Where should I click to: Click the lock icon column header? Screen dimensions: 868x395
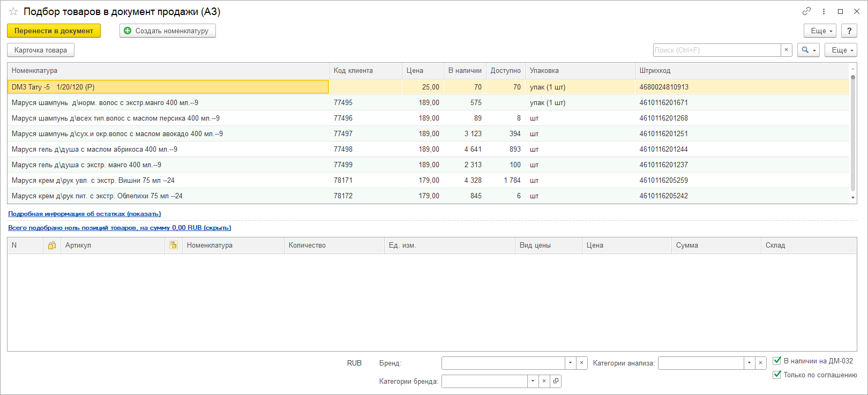(52, 245)
